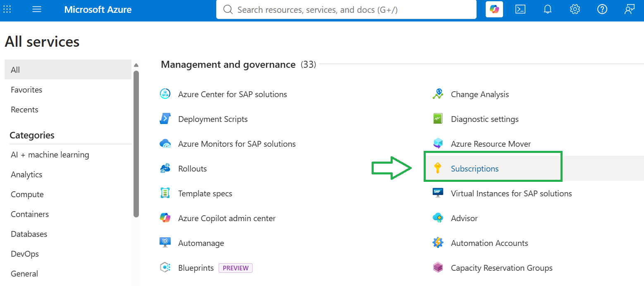Click the PREVIEW badge beside Blueprints
Image resolution: width=644 pixels, height=286 pixels.
[236, 268]
